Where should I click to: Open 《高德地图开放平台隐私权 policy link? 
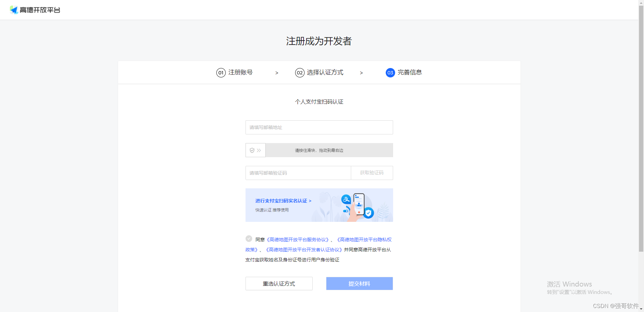coord(364,240)
